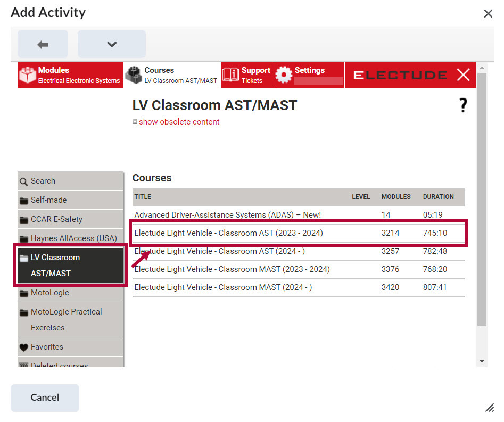
Task: Close the Add Activity dialog
Action: point(488,13)
